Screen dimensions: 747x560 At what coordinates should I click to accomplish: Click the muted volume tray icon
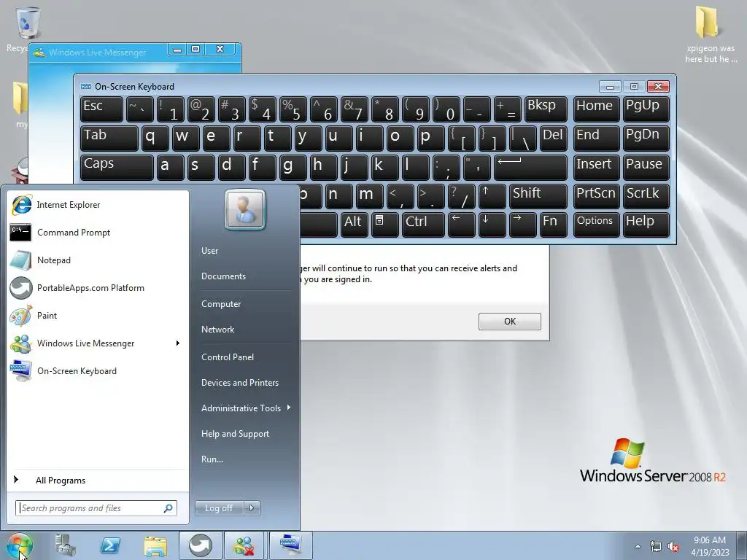[673, 547]
